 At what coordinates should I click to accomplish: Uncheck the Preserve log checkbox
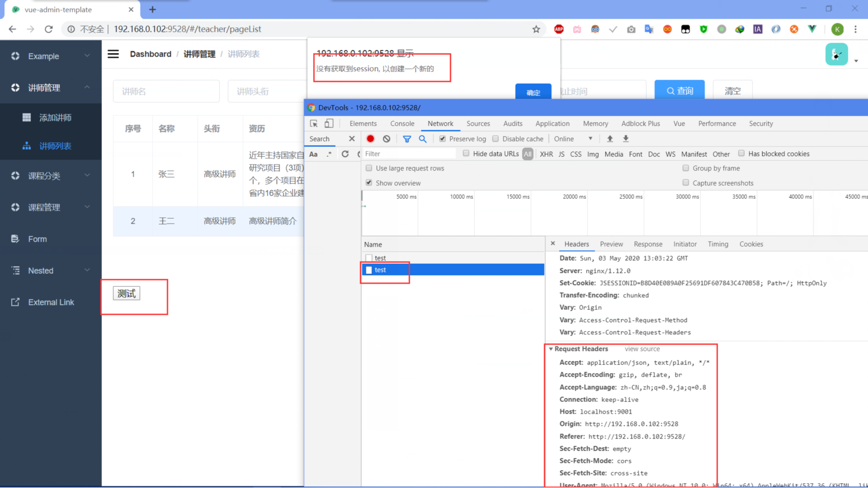point(442,138)
